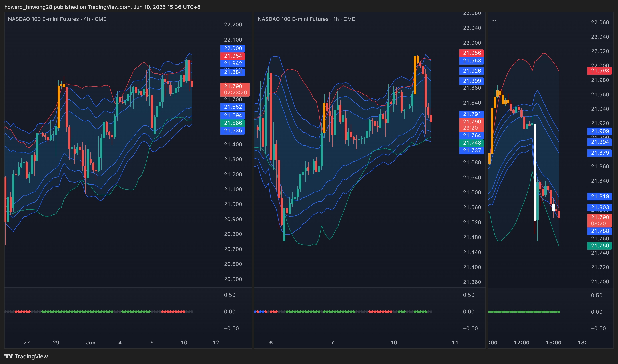Viewport: 618px width, 364px height.
Task: Click the green 21,566 price label
Action: tap(232, 123)
